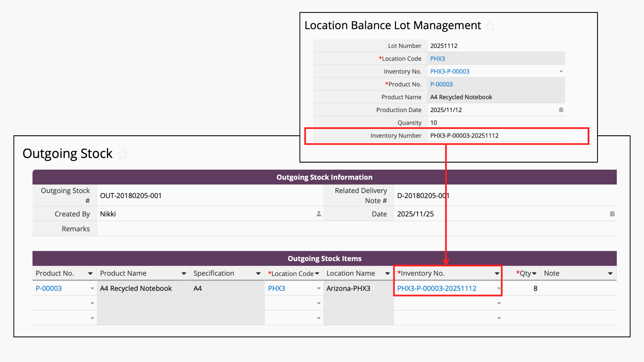644x362 pixels.
Task: Open the Production Date calendar picker
Action: [x=561, y=110]
